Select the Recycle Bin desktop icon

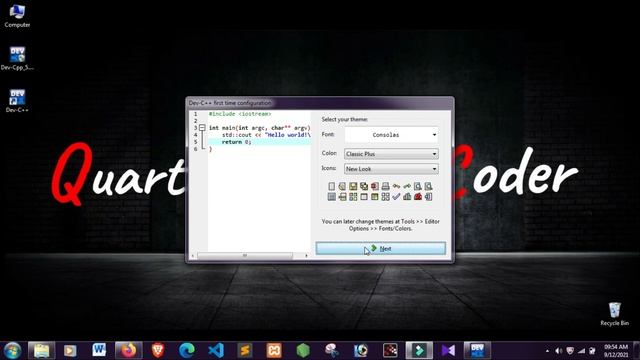pyautogui.click(x=614, y=314)
